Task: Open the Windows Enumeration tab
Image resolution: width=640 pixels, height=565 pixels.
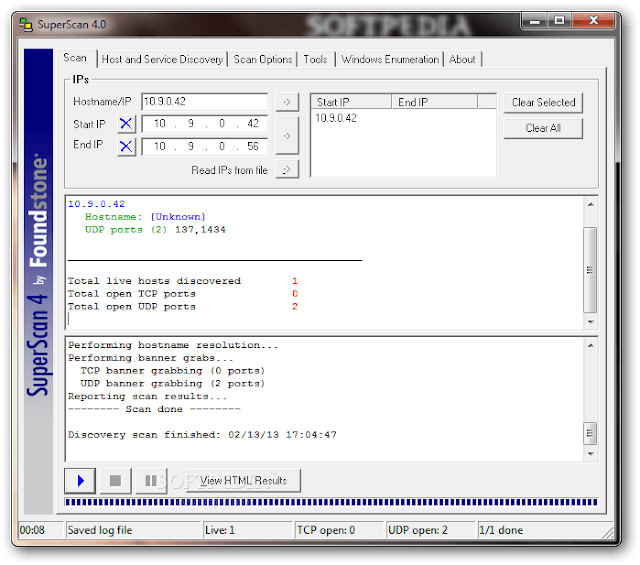Action: (x=390, y=60)
